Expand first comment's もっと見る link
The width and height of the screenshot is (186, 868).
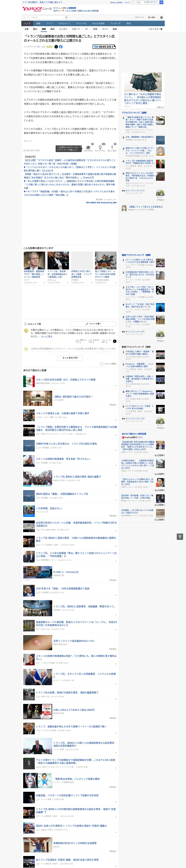[x=47, y=336]
